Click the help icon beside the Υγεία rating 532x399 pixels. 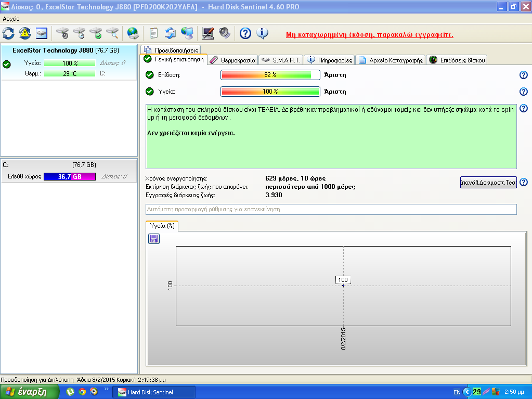coord(524,92)
